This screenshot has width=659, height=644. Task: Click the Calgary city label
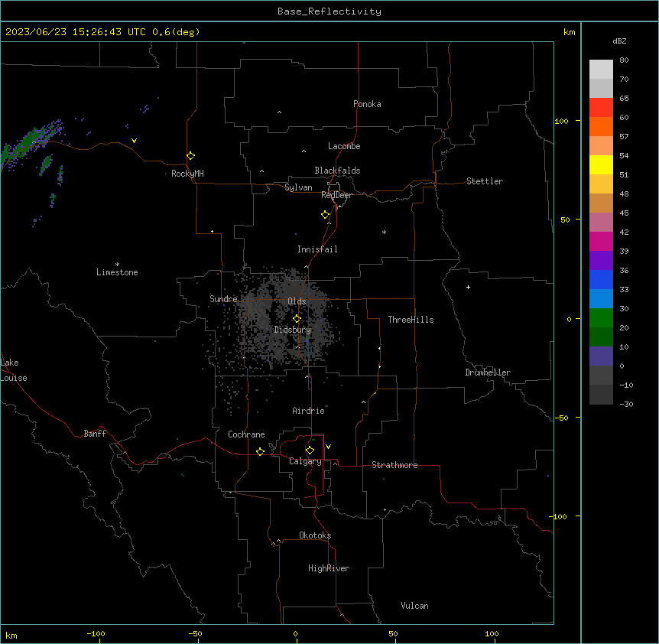point(305,461)
